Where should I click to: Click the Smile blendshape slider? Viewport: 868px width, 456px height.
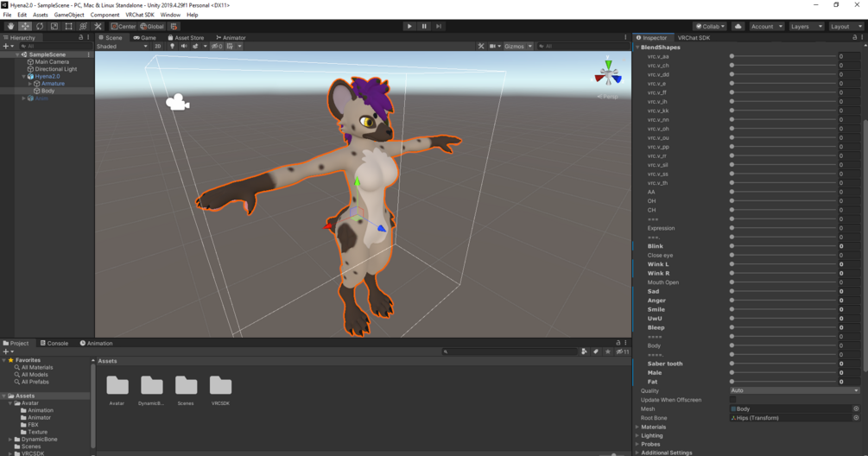click(x=783, y=309)
